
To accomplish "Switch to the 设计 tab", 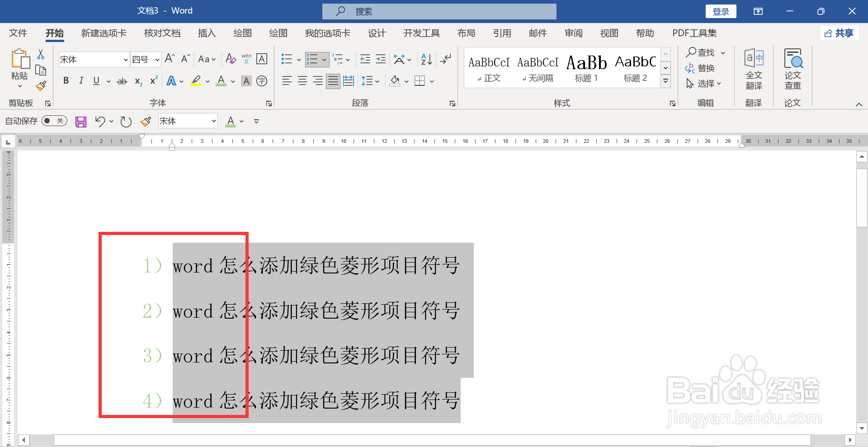I will click(x=377, y=33).
